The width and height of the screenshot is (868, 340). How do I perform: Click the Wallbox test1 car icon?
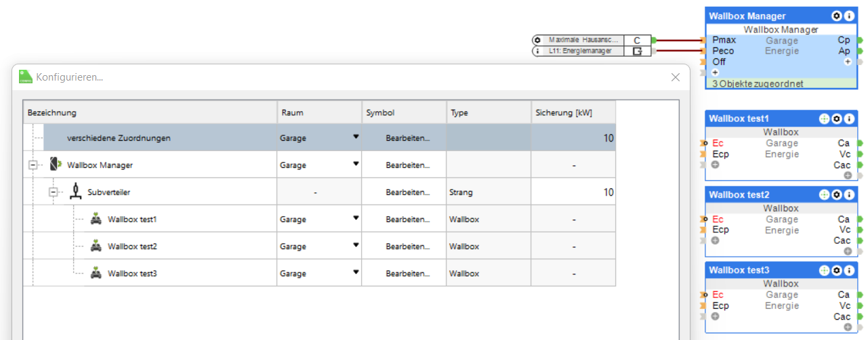pos(96,219)
